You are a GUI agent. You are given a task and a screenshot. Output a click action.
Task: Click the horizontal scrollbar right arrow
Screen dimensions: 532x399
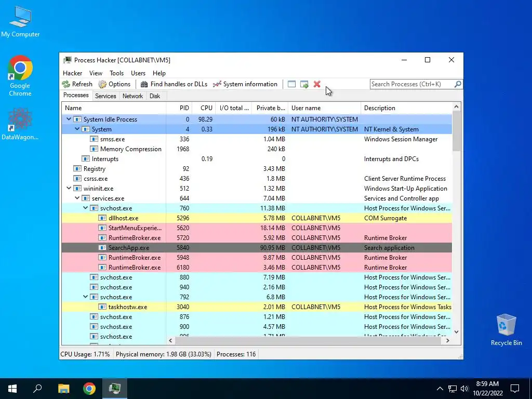point(447,340)
